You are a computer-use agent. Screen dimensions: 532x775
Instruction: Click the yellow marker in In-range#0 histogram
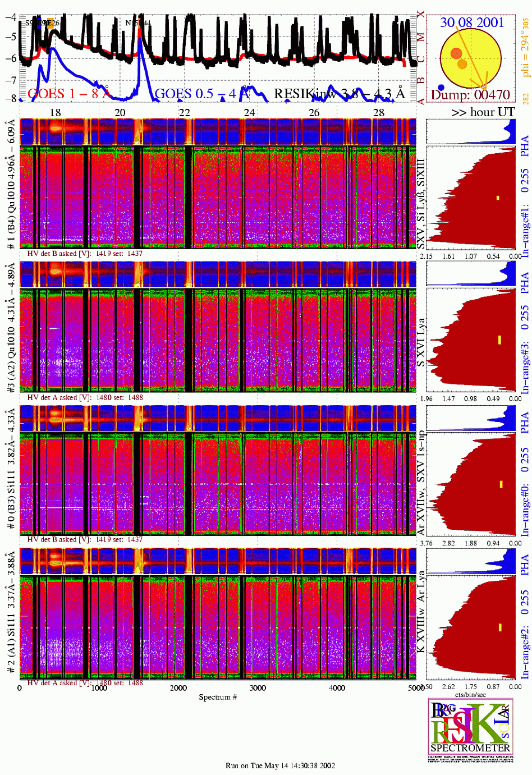point(501,484)
